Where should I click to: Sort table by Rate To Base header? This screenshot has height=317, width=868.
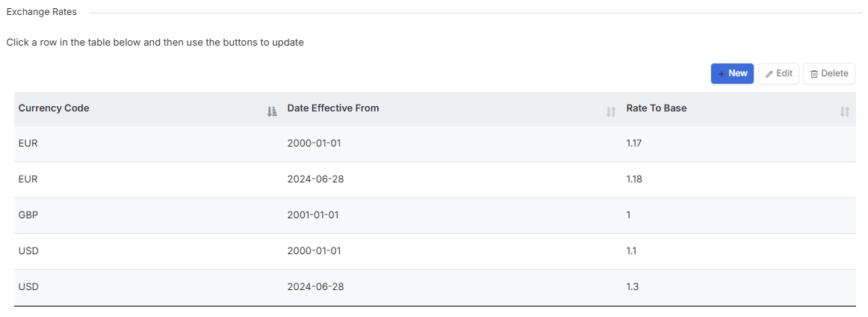657,108
